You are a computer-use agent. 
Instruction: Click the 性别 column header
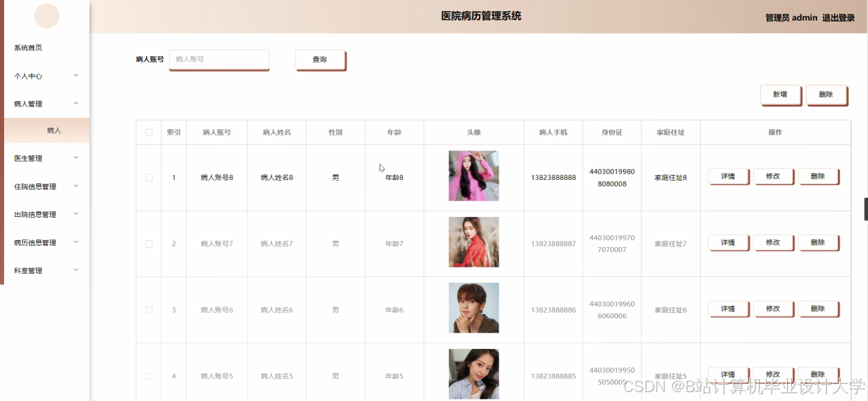(x=335, y=132)
